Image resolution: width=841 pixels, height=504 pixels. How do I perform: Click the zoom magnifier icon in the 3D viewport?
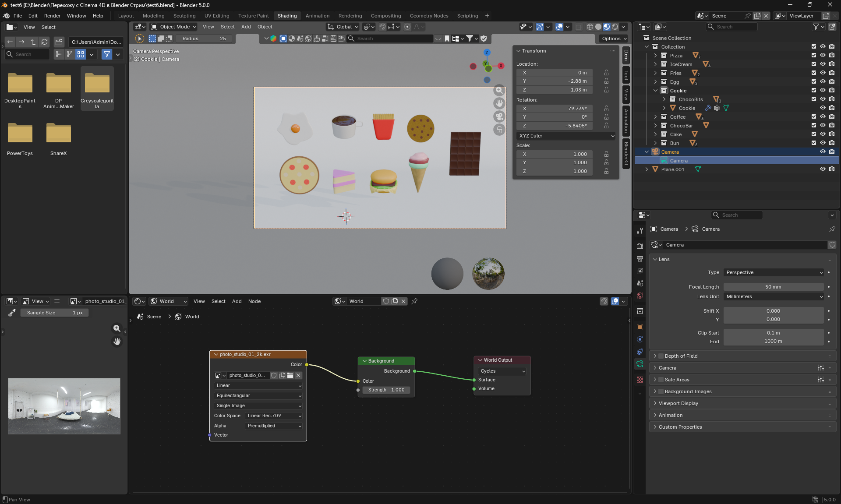tap(499, 90)
